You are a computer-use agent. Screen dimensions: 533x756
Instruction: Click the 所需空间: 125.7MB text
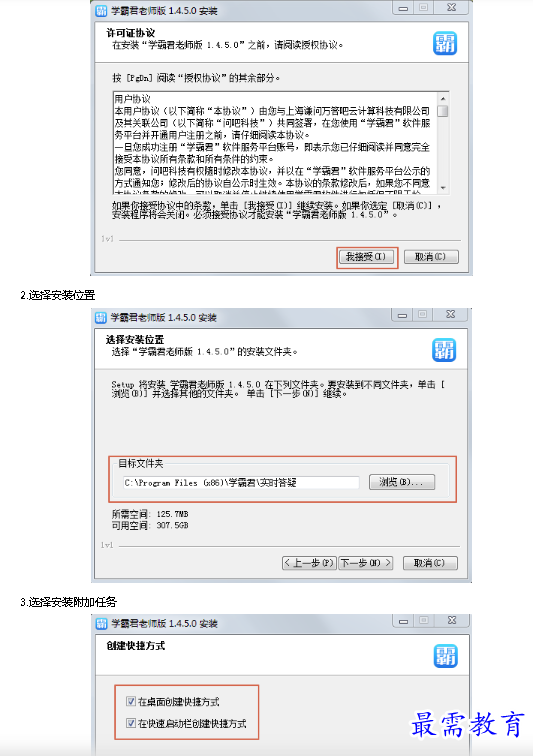click(x=150, y=514)
